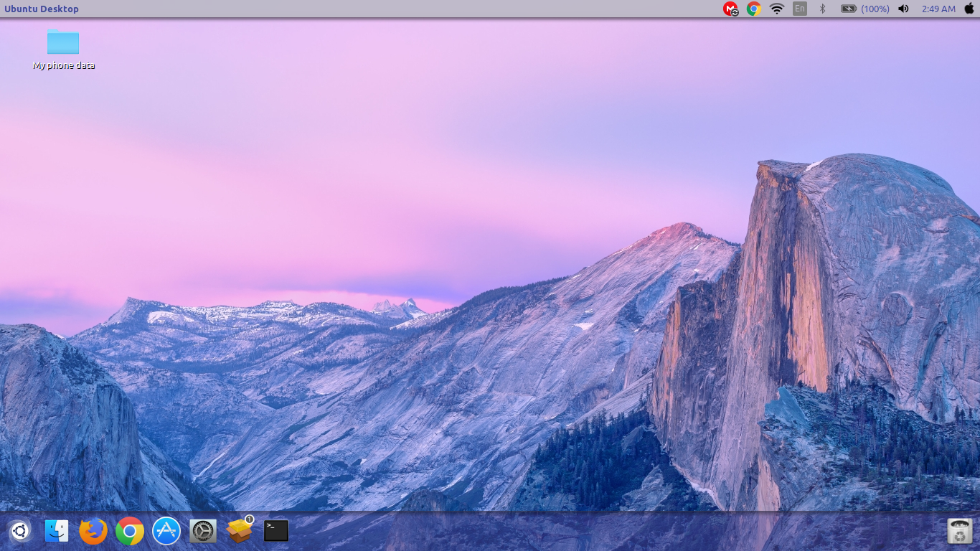
Task: Open System Settings gear in dock
Action: pos(203,532)
